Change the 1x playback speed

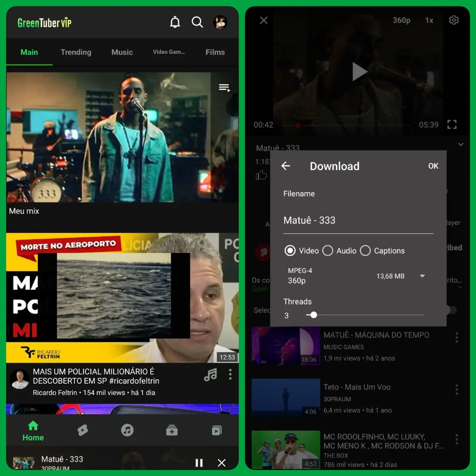click(x=429, y=20)
